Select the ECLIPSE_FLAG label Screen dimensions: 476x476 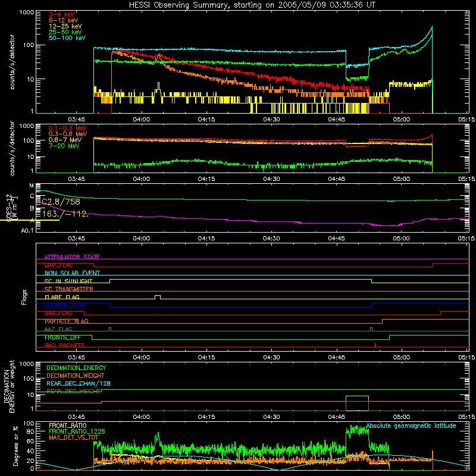65,305
